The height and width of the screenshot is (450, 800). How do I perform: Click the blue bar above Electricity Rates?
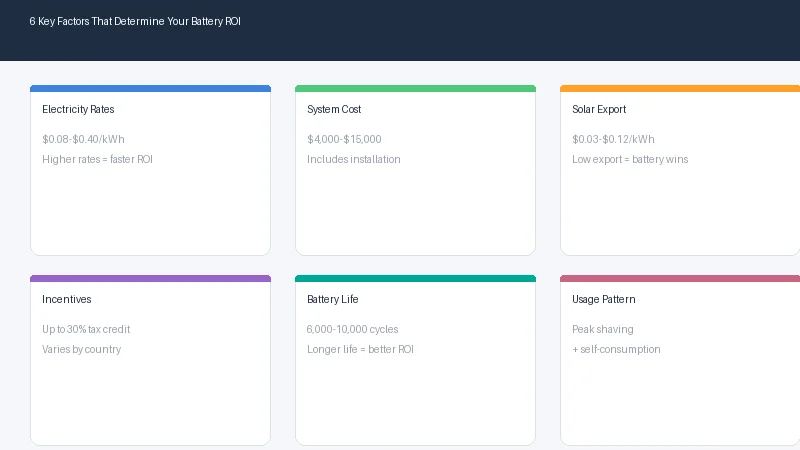[x=151, y=89]
